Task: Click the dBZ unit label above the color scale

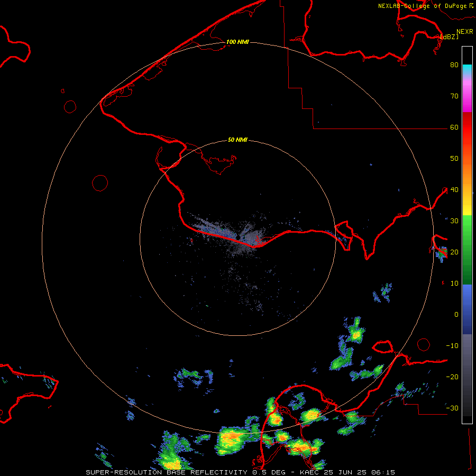Action: click(x=449, y=36)
